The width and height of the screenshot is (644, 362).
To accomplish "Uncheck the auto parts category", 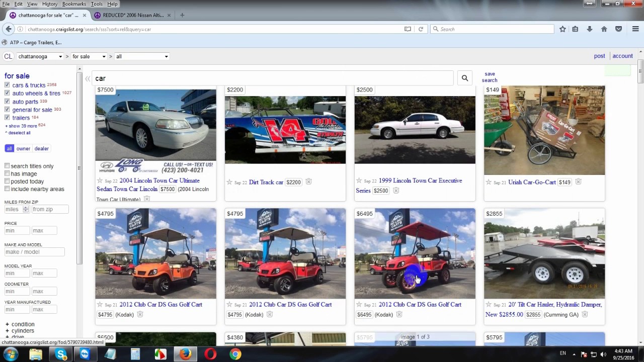I will coord(7,101).
